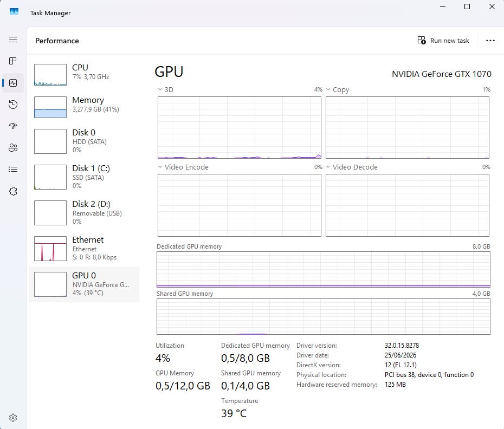Open the Startup apps page icon
The height and width of the screenshot is (429, 504).
13,126
